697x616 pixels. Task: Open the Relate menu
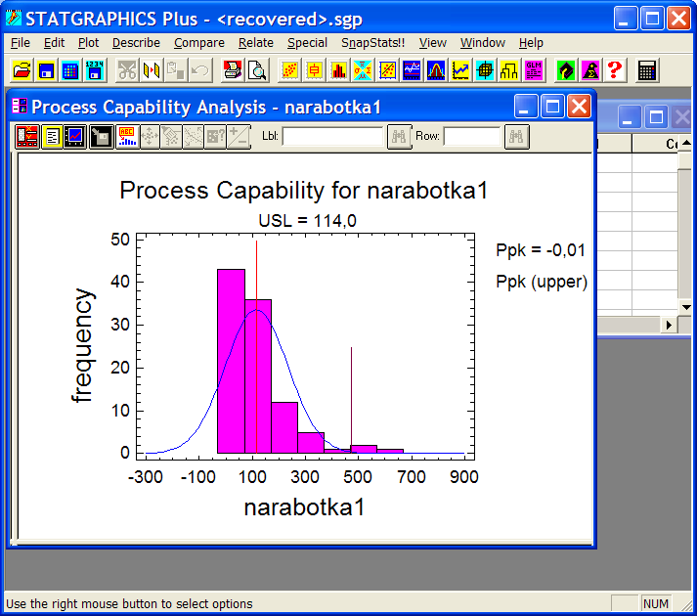(x=255, y=43)
